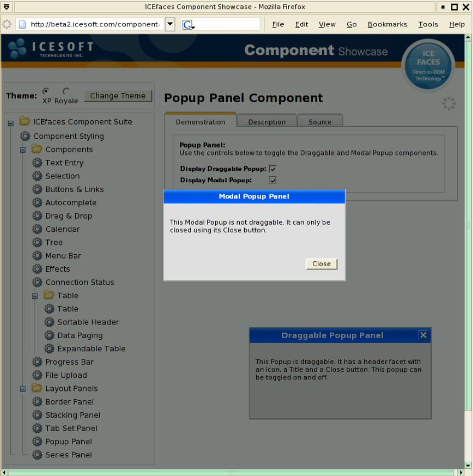
Task: Collapse the Table folder tree node
Action: 35,295
